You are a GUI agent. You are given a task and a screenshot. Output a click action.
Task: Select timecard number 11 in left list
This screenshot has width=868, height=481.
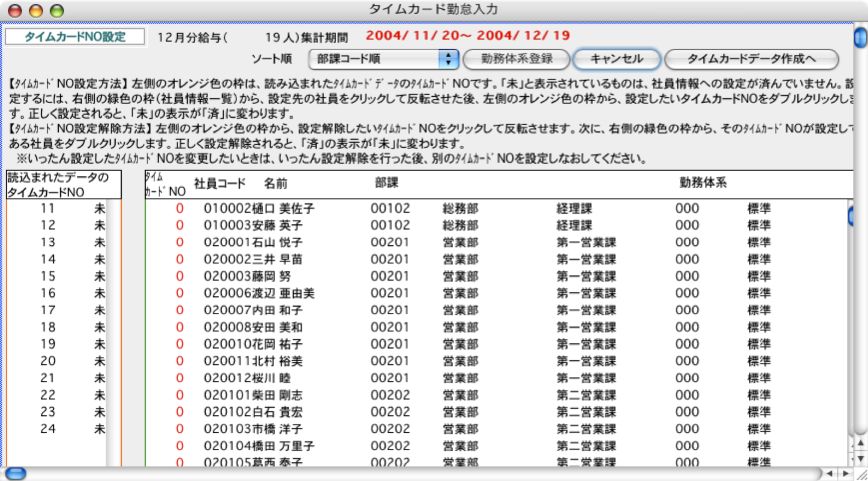tap(60, 208)
